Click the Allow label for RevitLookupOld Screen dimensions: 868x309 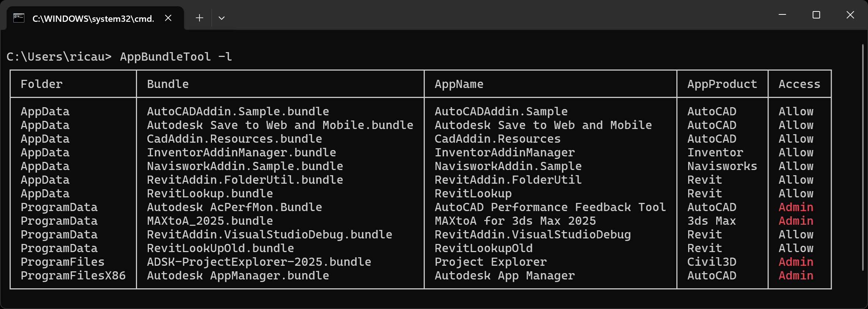tap(796, 248)
